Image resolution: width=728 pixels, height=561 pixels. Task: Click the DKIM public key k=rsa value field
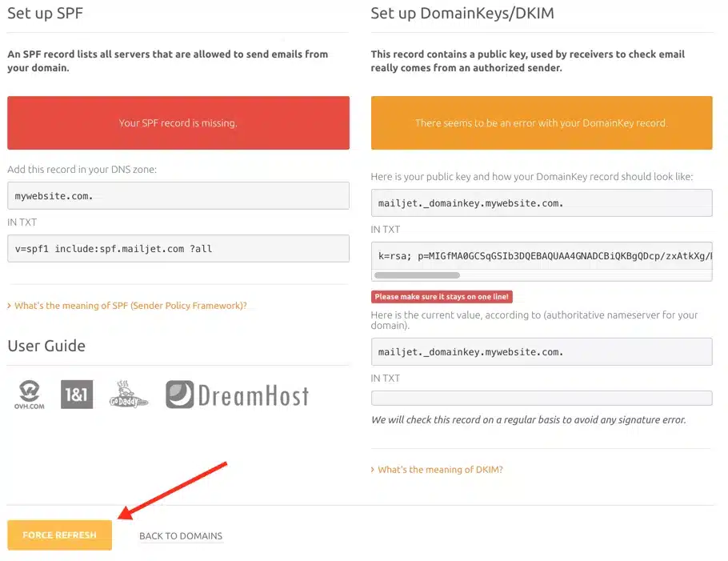pyautogui.click(x=542, y=255)
